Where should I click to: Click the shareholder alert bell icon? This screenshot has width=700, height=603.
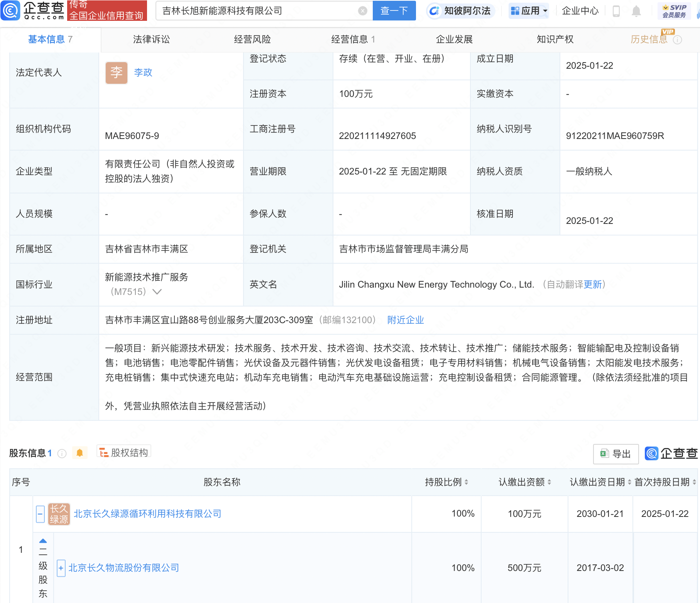coord(79,452)
